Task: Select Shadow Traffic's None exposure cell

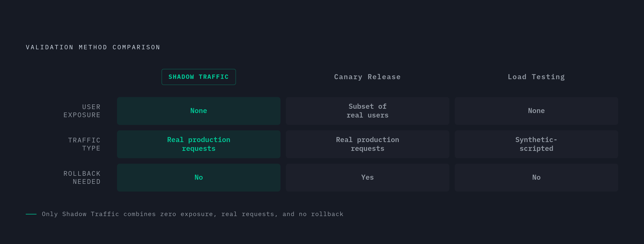Action: (x=199, y=111)
